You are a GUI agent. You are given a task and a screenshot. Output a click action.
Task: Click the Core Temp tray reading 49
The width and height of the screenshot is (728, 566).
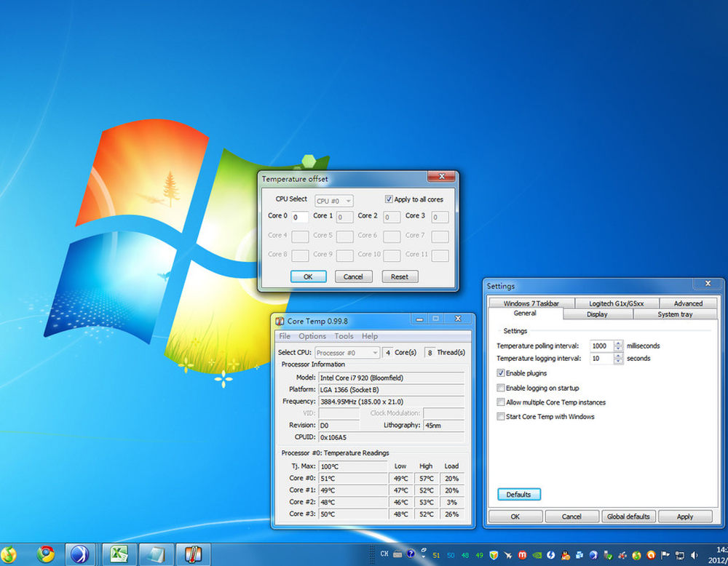pos(480,555)
